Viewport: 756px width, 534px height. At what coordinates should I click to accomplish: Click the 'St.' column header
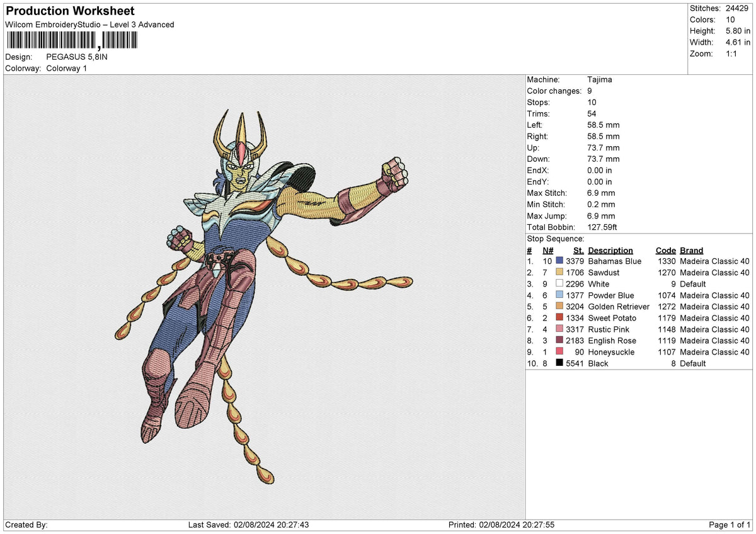pos(578,251)
